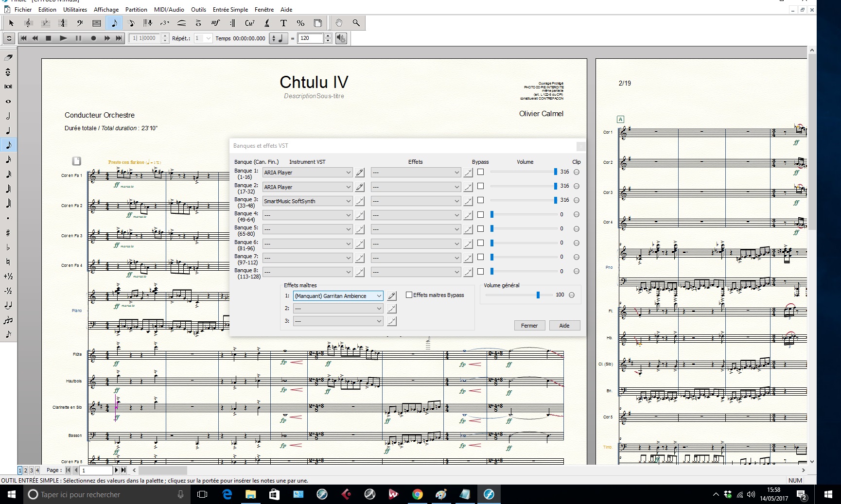Open Banque 8 Effets dropdown
Screen dimensions: 841x504
pyautogui.click(x=416, y=273)
